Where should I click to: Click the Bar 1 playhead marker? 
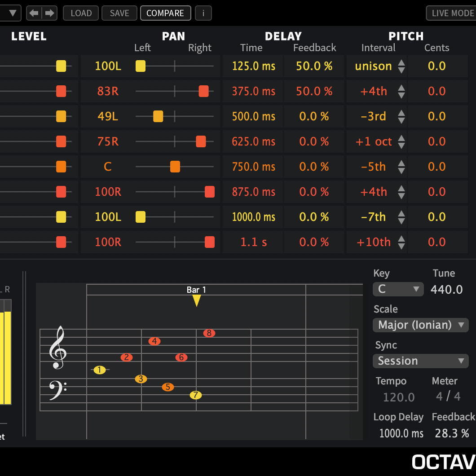[x=196, y=300]
